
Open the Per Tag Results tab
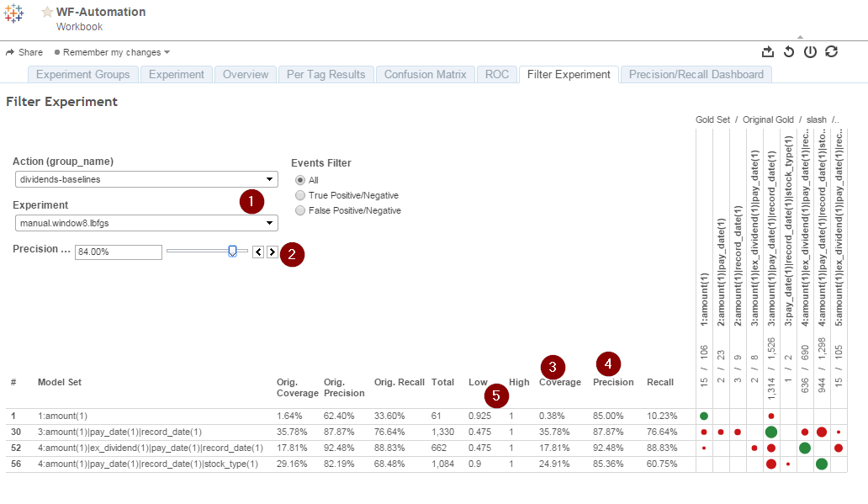(x=325, y=74)
